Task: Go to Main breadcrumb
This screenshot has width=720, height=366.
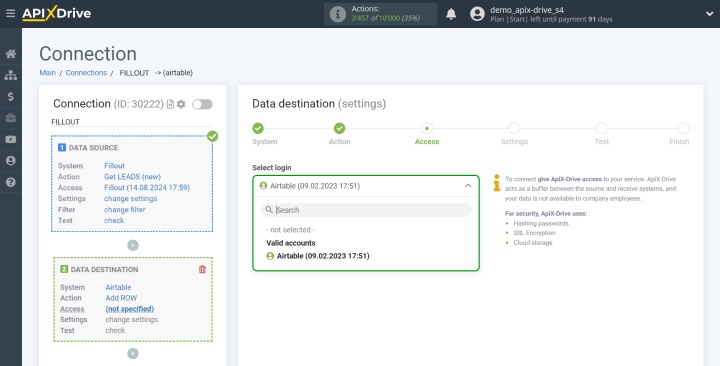Action: [x=47, y=73]
